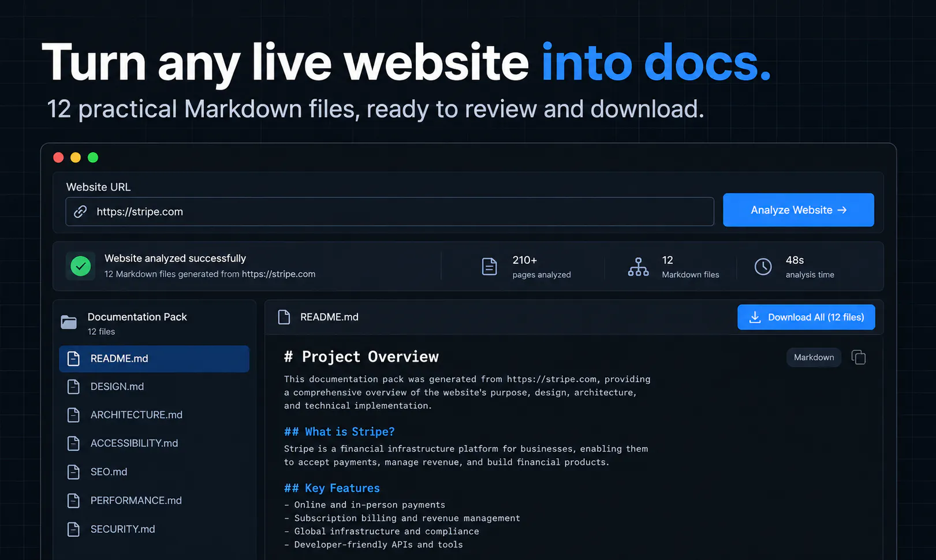Open SEO.md from the file list
The height and width of the screenshot is (560, 936).
pos(154,472)
